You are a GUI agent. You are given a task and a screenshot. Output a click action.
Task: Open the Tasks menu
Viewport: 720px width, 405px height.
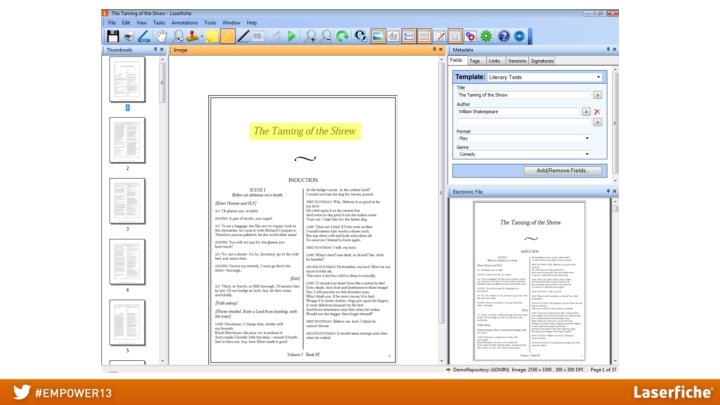coord(159,22)
